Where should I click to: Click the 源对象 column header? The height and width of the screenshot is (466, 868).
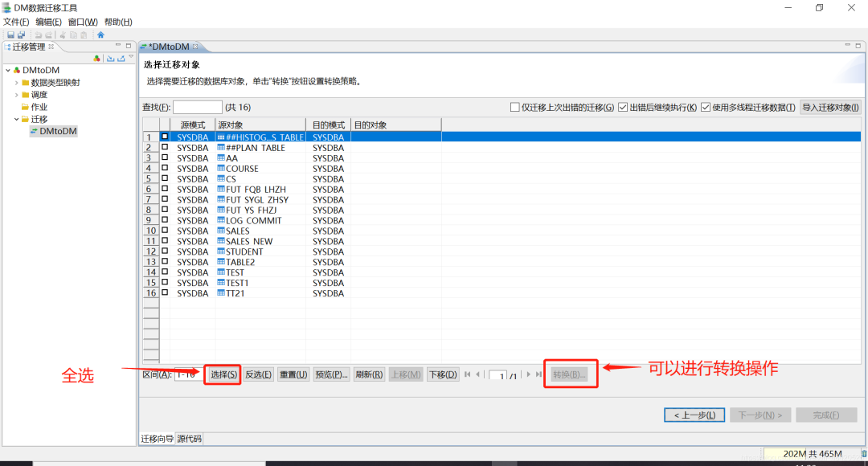coord(260,125)
